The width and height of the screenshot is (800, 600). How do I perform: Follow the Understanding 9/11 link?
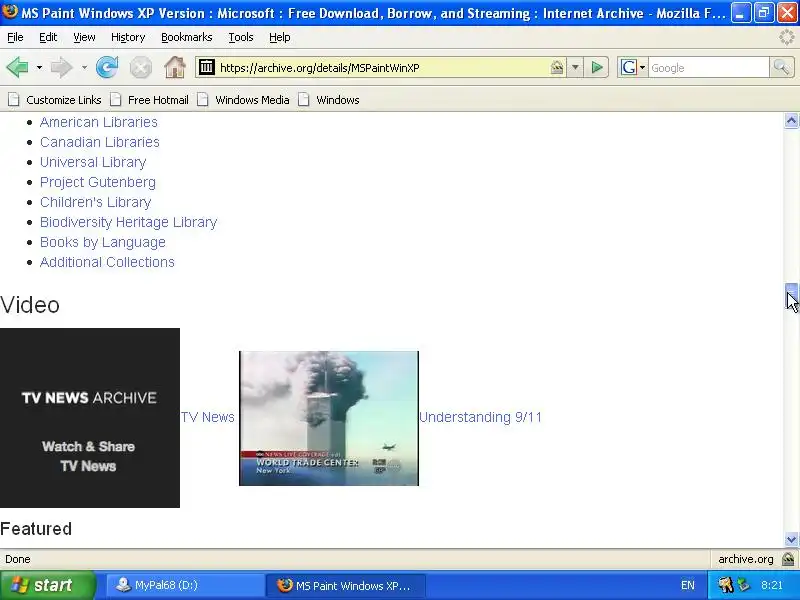[480, 417]
